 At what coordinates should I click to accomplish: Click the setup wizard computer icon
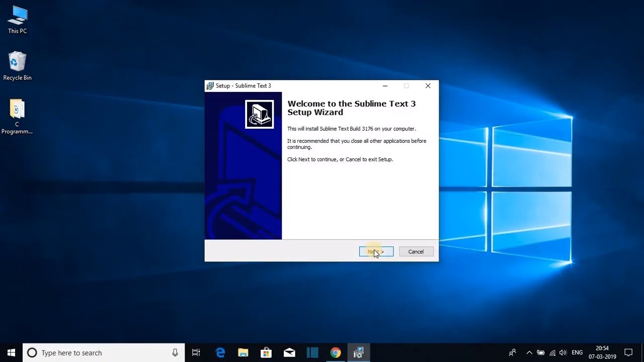260,114
